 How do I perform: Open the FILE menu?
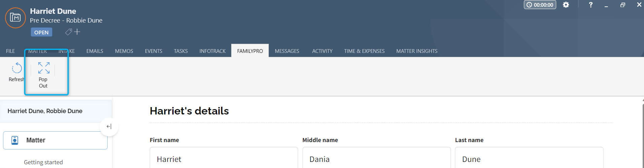(10, 51)
